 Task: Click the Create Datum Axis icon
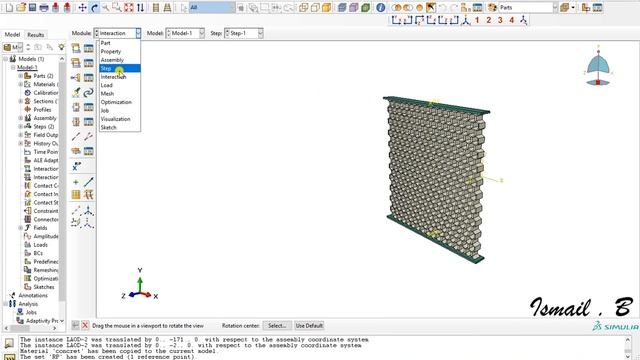click(89, 182)
